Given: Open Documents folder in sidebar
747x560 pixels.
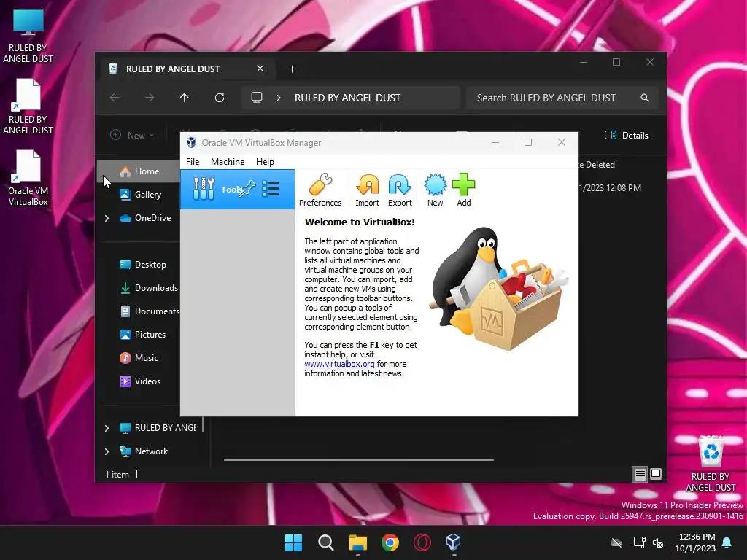Looking at the screenshot, I should click(150, 311).
